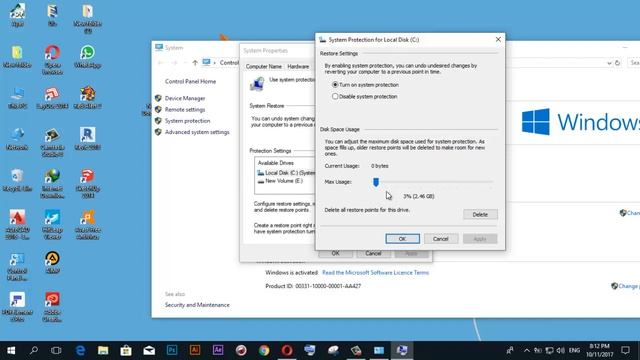Expand the address bar history dropdown
Screen dimensions: 640x360
tap(609, 63)
